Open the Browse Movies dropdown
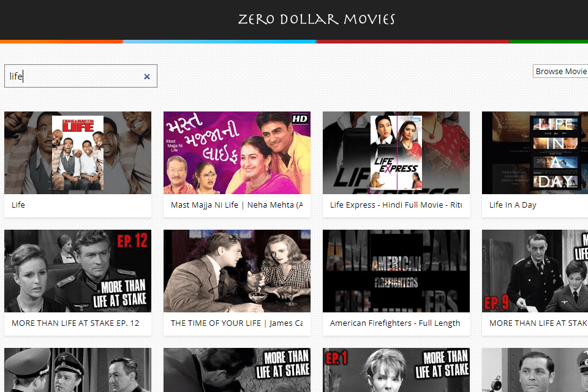Viewport: 588px width, 392px height. (x=560, y=72)
